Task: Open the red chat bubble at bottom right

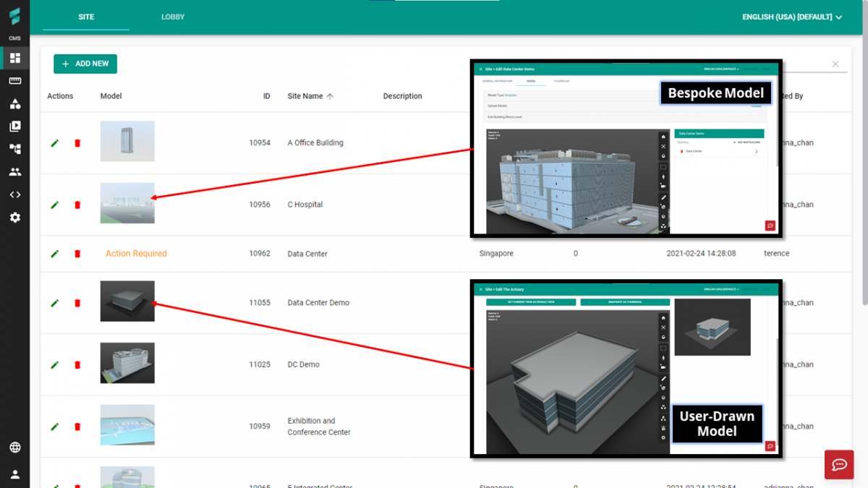Action: point(838,465)
